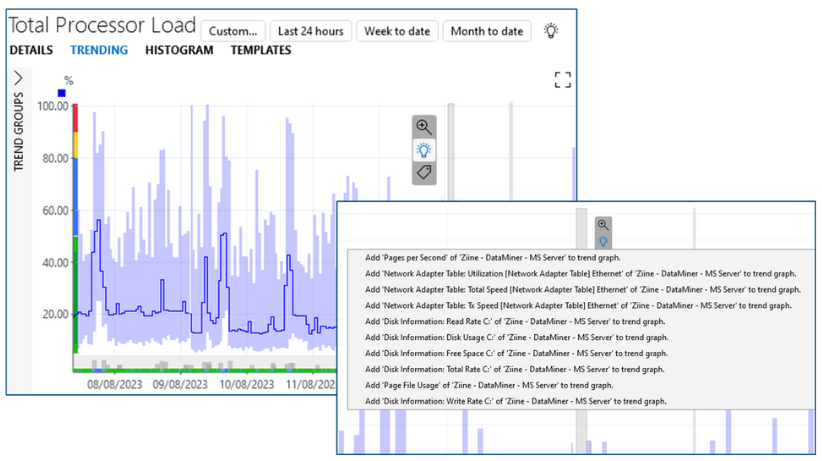Expand the Trend Groups side panel arrow
Image resolution: width=822 pixels, height=461 pixels.
[18, 78]
